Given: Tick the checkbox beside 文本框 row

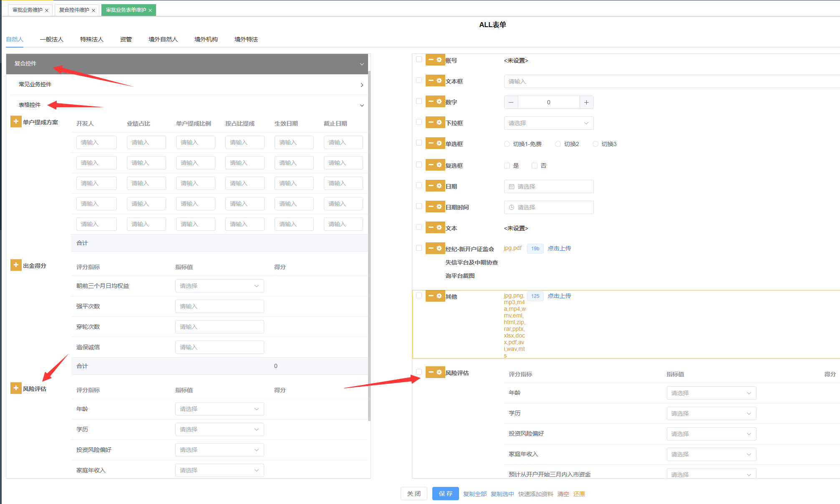Looking at the screenshot, I should 419,80.
